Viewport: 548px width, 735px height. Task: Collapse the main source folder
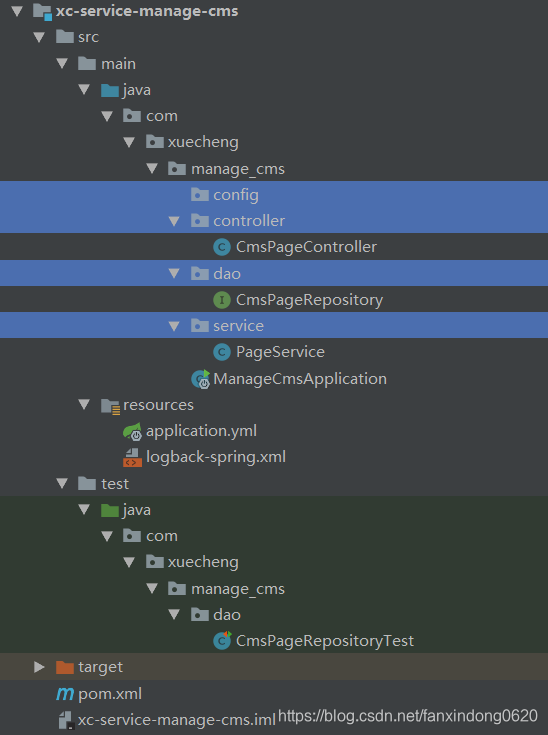62,63
